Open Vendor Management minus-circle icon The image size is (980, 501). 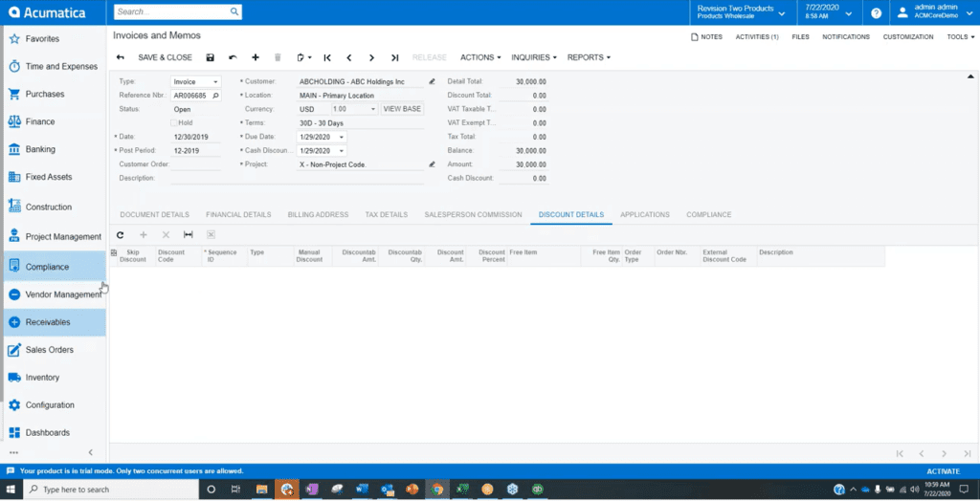14,294
